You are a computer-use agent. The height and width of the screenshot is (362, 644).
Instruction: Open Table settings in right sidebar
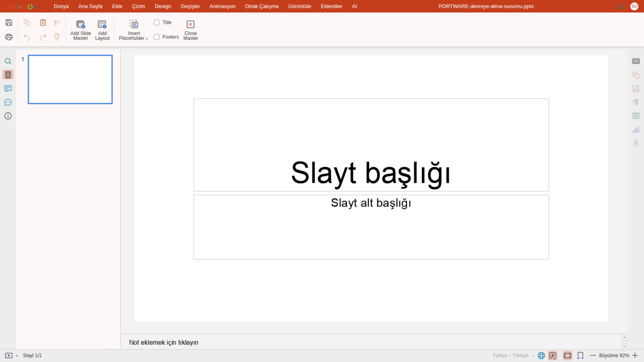[x=636, y=116]
